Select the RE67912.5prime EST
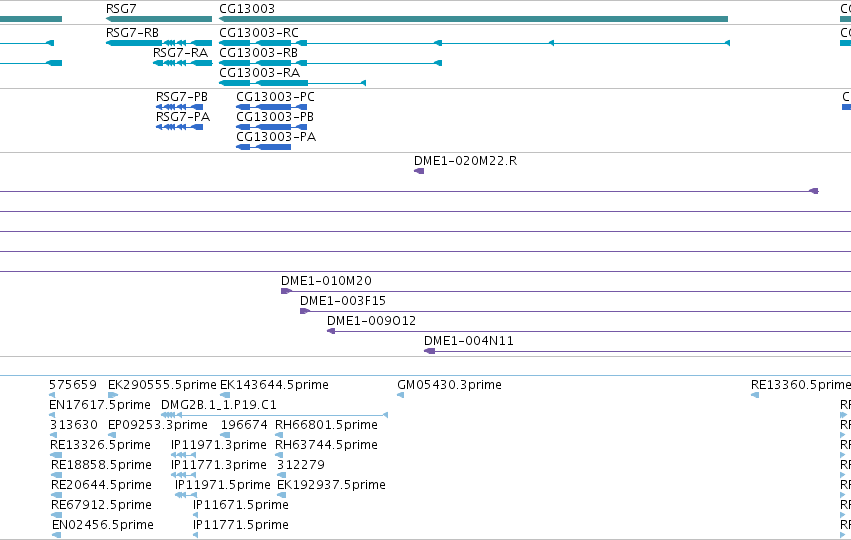Viewport: 851px width, 540px height. (101, 505)
